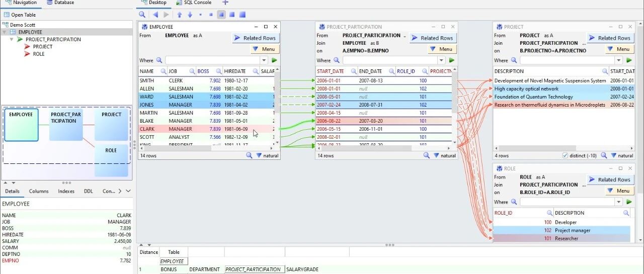Go forward with the right arrow toolbar icon
This screenshot has height=274, width=644.
click(166, 15)
